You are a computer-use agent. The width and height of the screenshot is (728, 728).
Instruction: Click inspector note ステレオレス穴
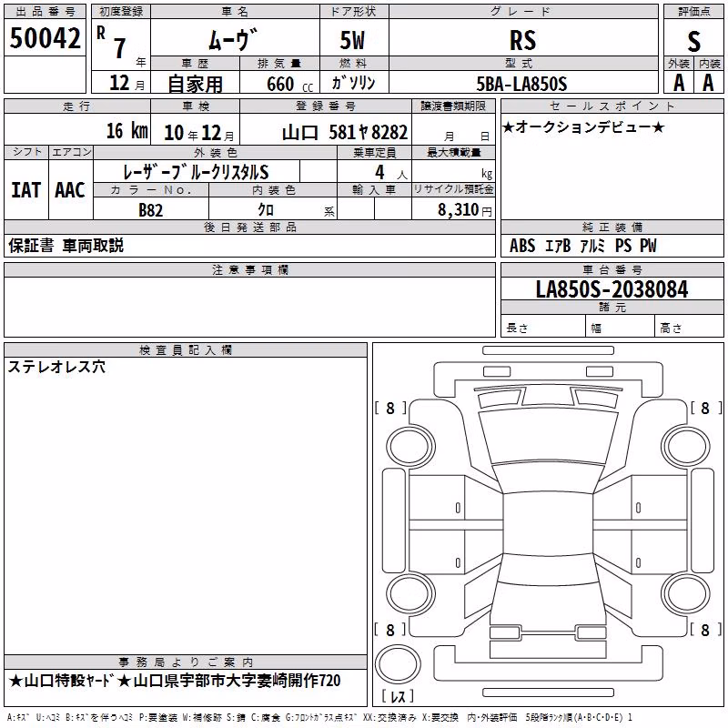(x=56, y=367)
